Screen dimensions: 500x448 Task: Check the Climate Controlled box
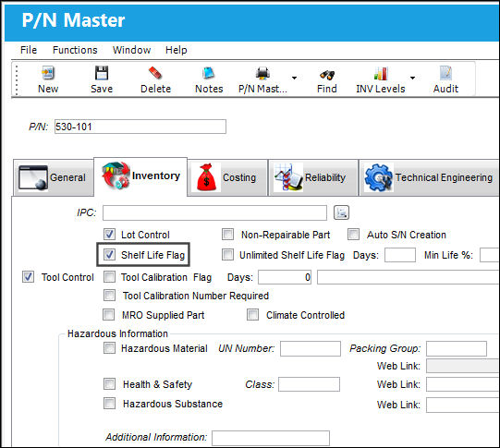(x=252, y=314)
